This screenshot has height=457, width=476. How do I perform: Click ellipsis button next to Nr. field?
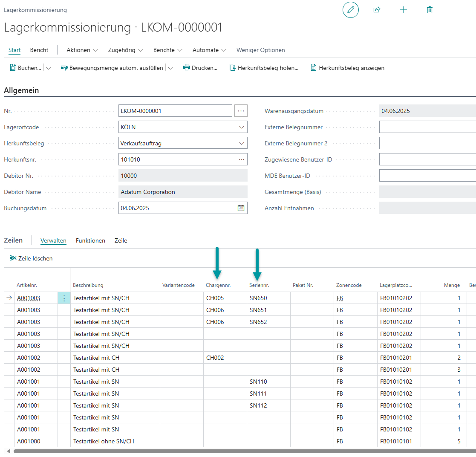tap(241, 111)
